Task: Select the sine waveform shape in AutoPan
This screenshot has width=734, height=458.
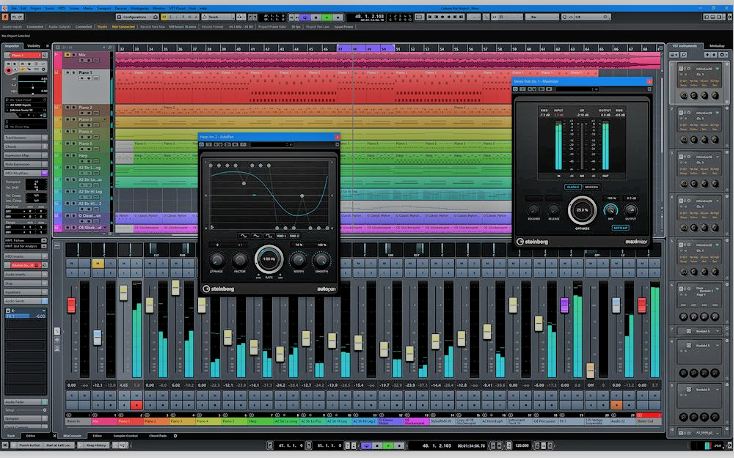Action: pyautogui.click(x=244, y=236)
